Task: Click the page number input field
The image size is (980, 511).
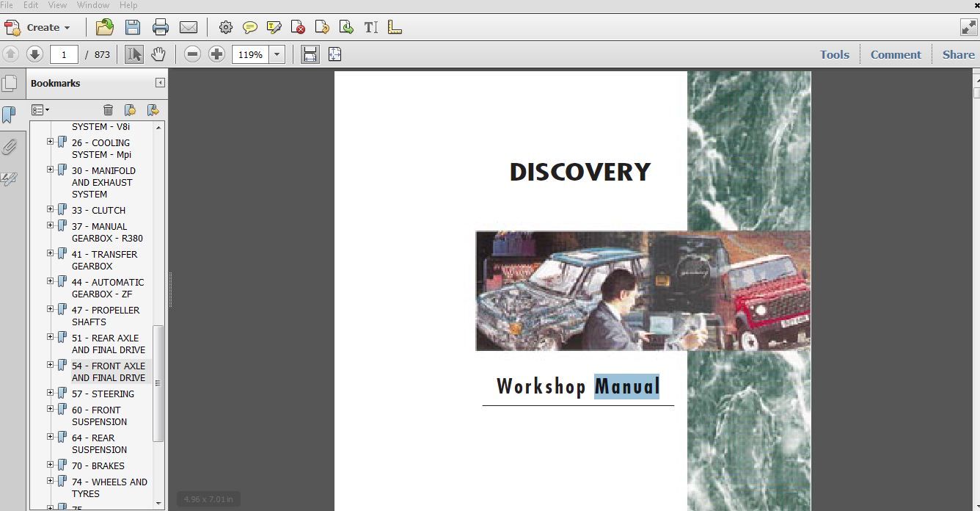Action: pyautogui.click(x=65, y=54)
